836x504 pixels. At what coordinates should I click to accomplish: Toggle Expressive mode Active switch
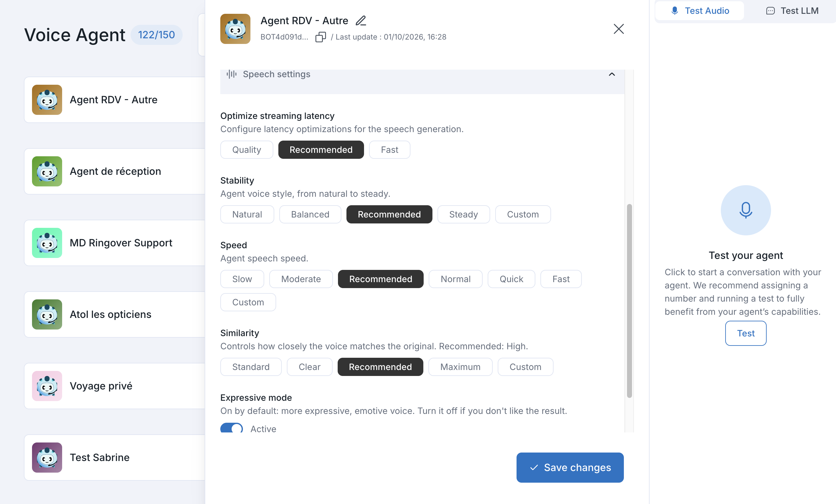[231, 428]
